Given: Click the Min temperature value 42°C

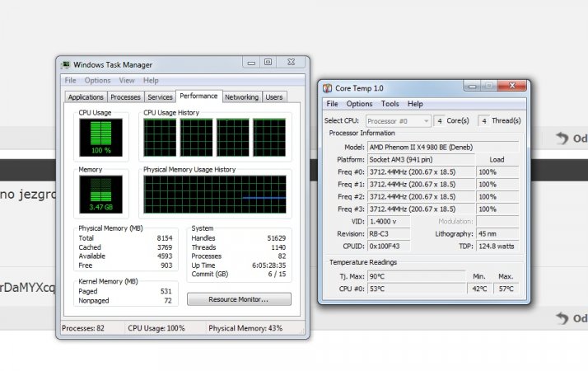Looking at the screenshot, I should click(479, 289).
